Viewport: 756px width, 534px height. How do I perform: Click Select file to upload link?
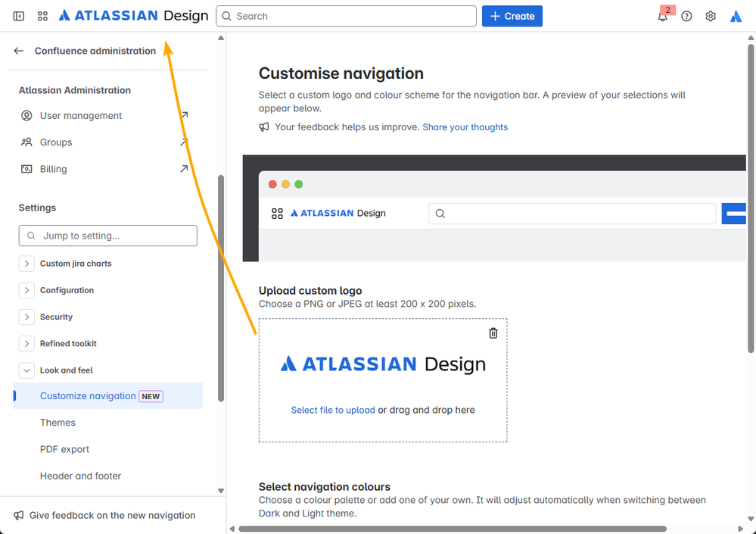coord(333,410)
